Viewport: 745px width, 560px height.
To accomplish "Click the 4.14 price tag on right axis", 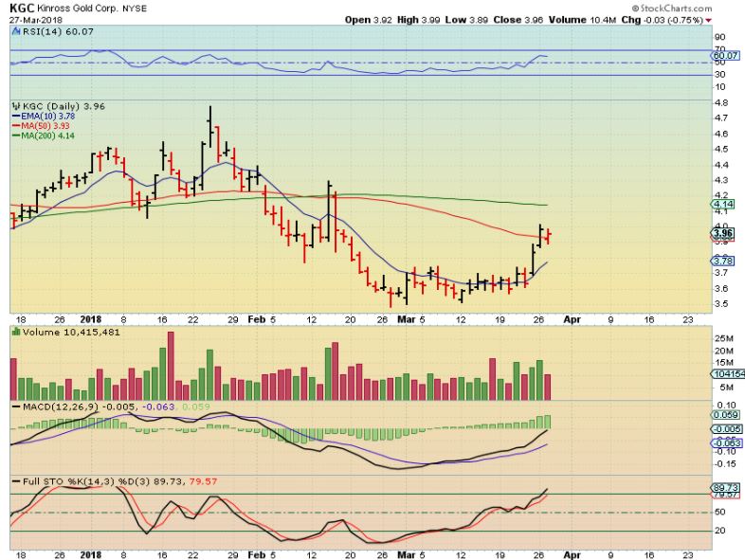I will 723,205.
